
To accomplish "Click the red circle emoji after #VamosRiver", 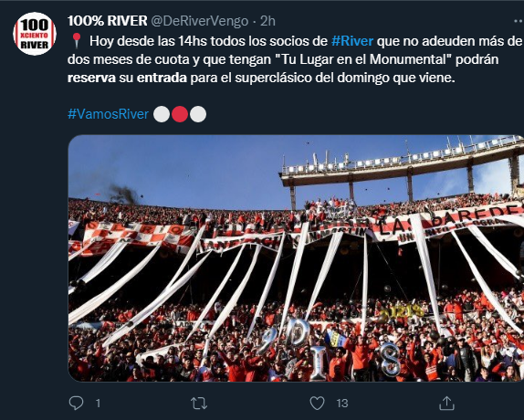I will click(180, 114).
